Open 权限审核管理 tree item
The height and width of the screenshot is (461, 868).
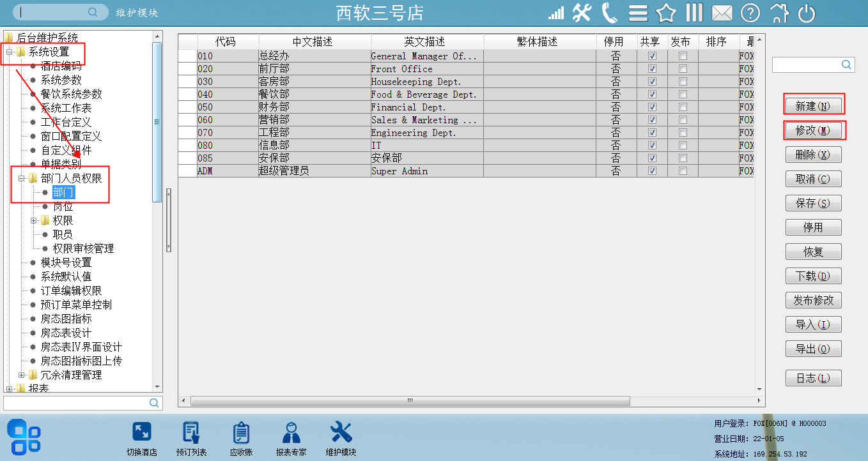pos(83,248)
